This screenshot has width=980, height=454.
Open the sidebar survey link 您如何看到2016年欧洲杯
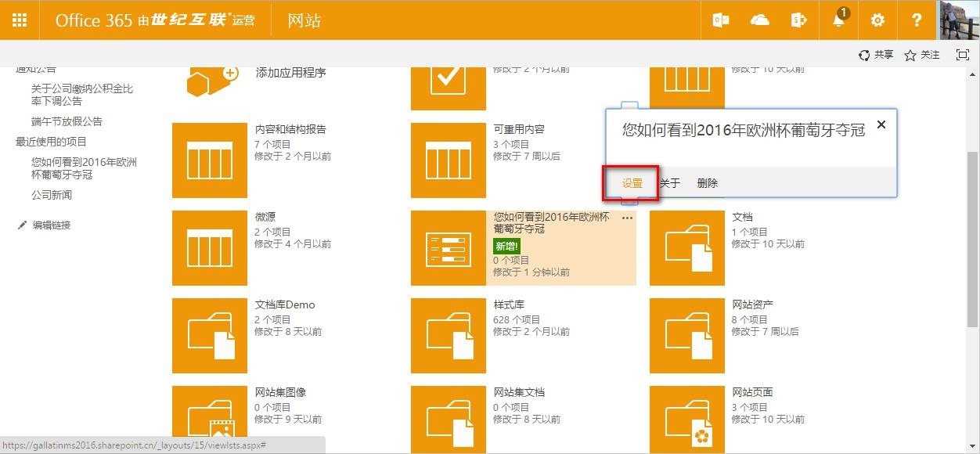click(84, 168)
